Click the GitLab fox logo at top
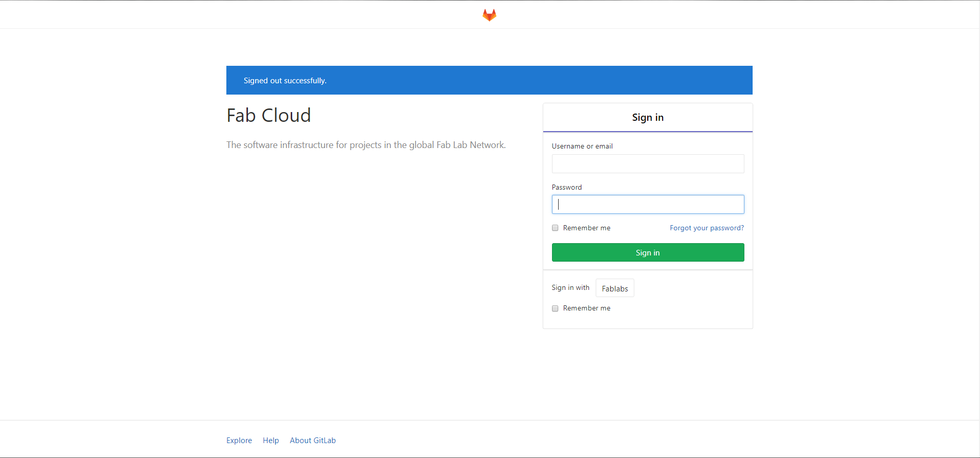The image size is (980, 458). 489,15
